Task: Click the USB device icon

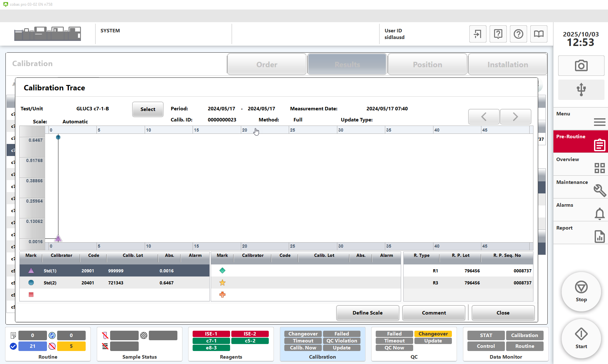Action: 581,89
